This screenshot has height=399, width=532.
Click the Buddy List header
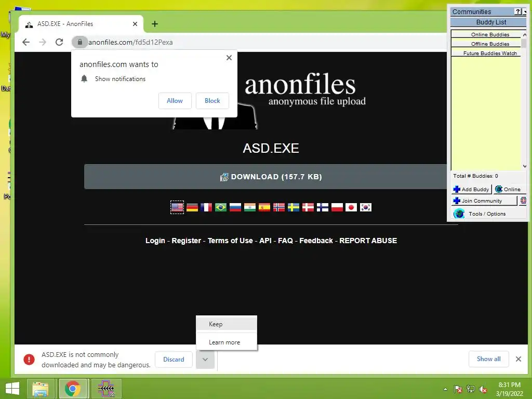(488, 22)
